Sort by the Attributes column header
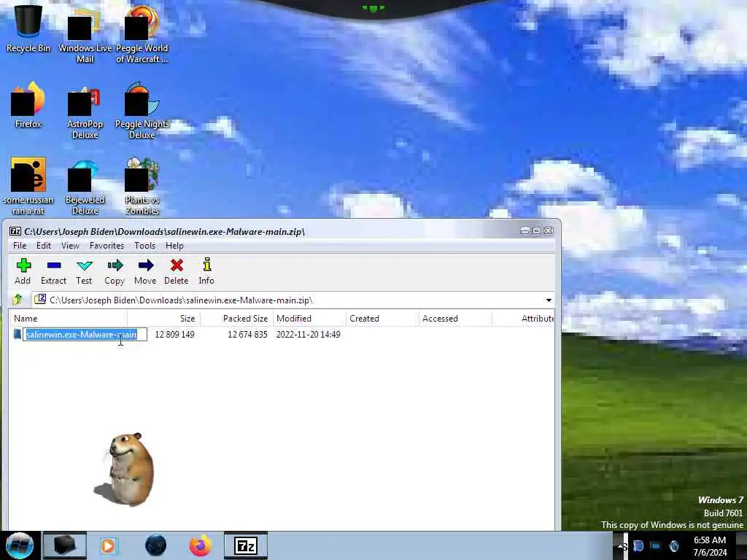Image resolution: width=747 pixels, height=560 pixels. (x=523, y=319)
